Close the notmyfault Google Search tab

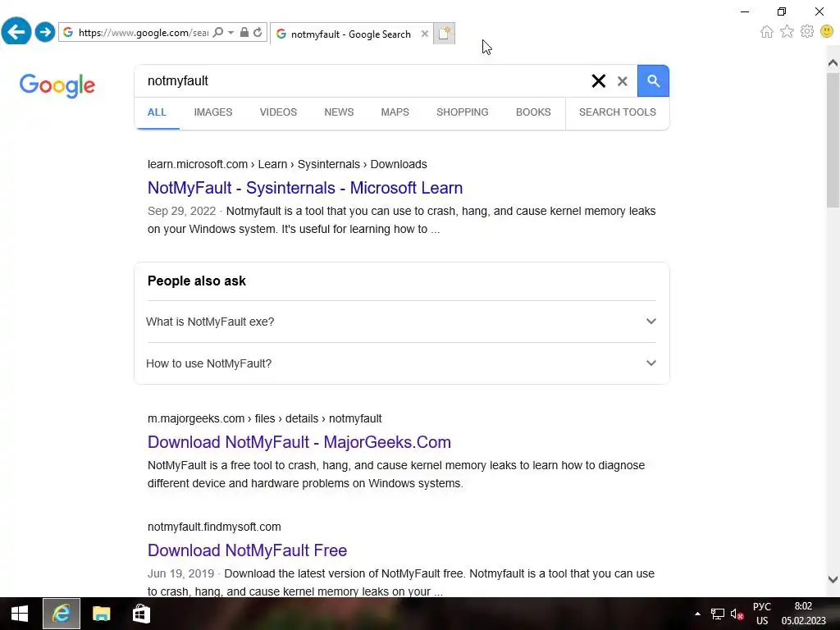coord(425,34)
